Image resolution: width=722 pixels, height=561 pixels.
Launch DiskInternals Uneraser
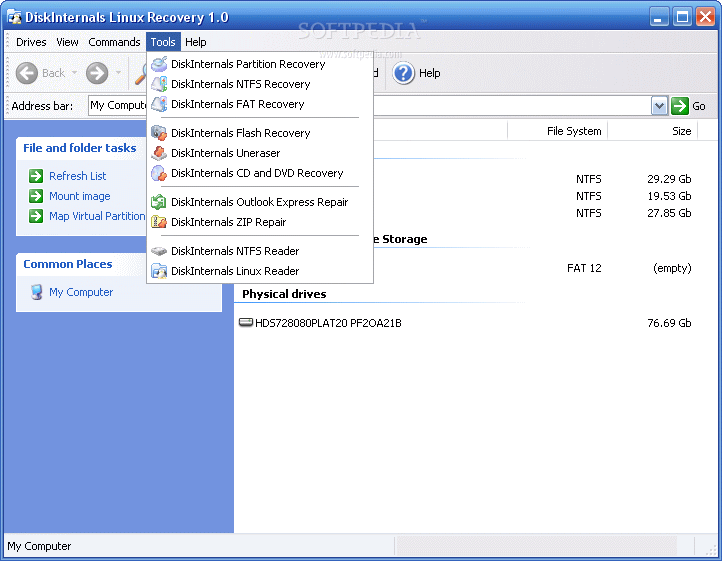click(x=260, y=153)
